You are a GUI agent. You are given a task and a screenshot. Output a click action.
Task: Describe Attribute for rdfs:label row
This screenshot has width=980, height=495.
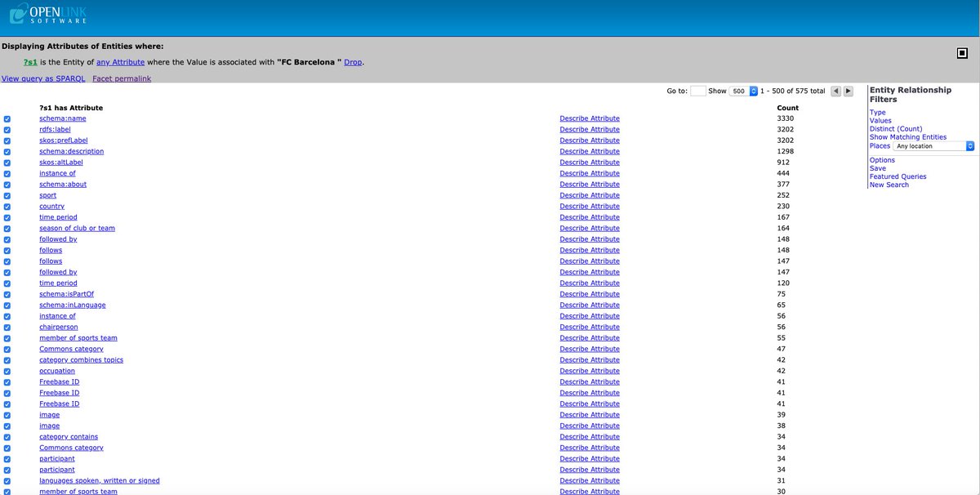click(590, 129)
